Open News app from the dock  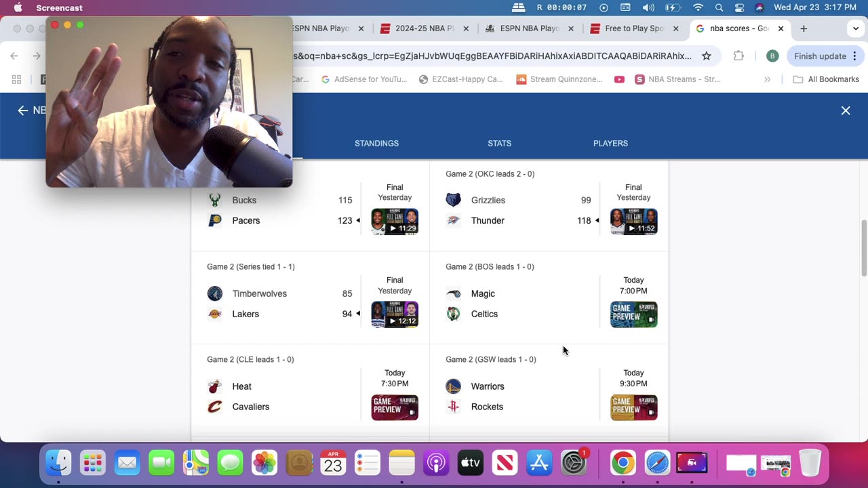pos(505,464)
